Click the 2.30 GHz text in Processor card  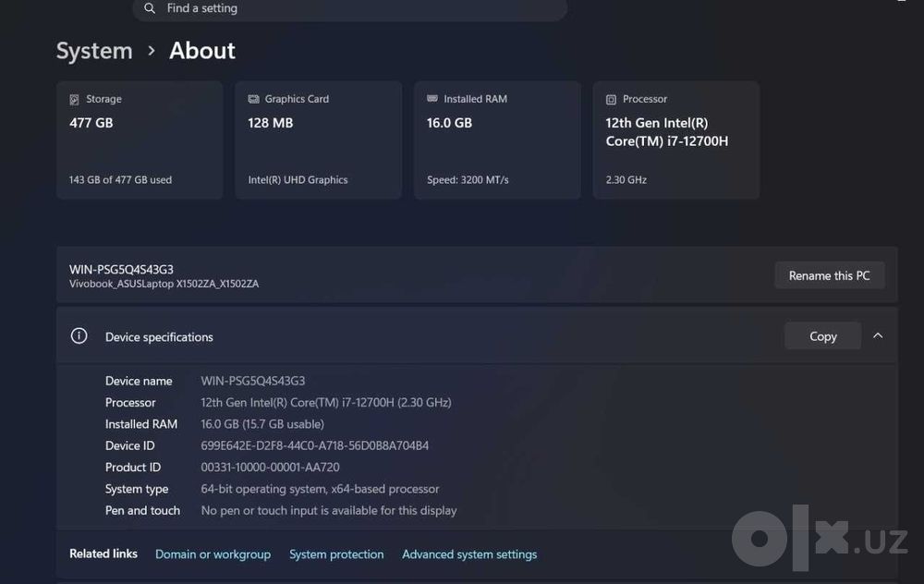pos(626,180)
